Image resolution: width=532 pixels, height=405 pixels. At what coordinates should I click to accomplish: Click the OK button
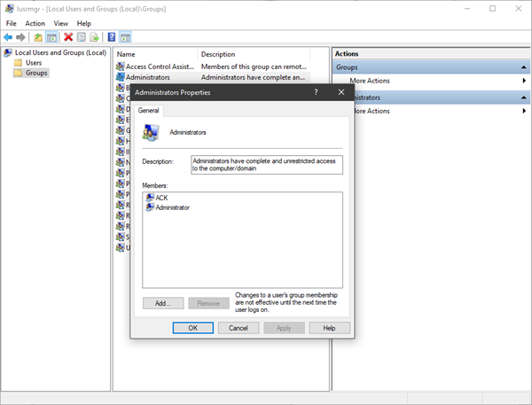[x=193, y=328]
